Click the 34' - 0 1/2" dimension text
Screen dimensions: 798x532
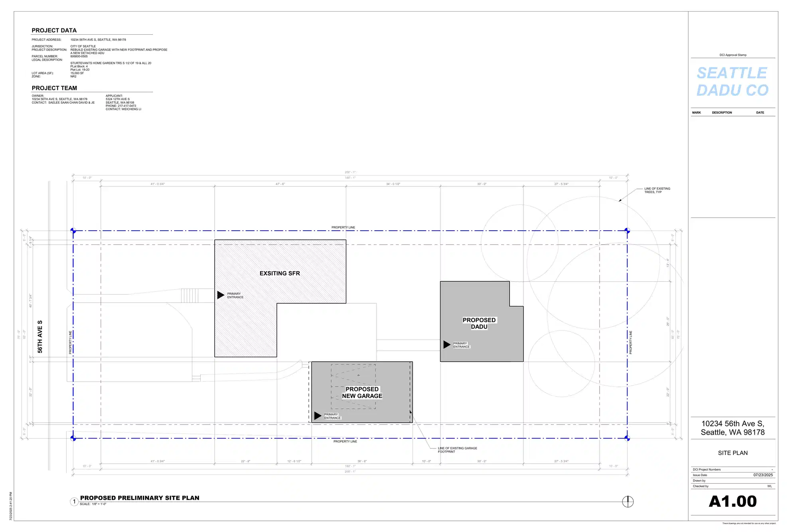(x=393, y=184)
